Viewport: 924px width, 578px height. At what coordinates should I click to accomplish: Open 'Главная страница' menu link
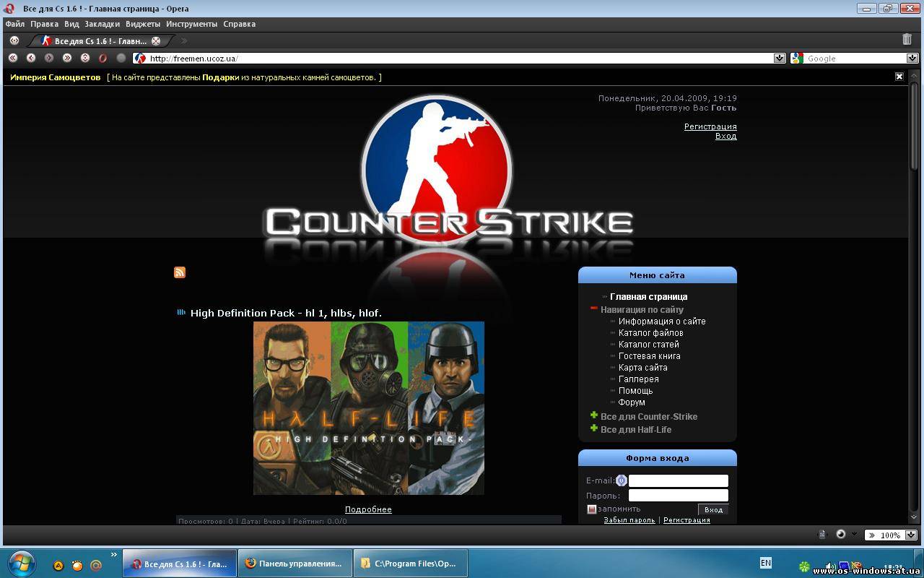click(x=648, y=297)
